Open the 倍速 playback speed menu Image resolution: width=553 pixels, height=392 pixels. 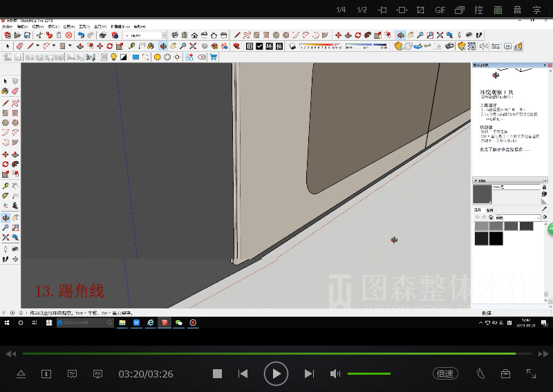(x=445, y=374)
